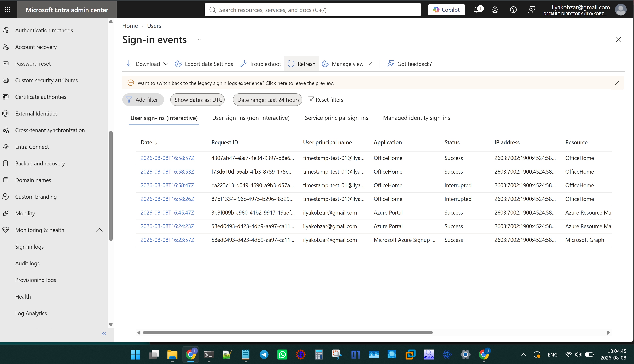Click the table horizontal scrollbar thumb
634x364 pixels.
tap(288, 333)
